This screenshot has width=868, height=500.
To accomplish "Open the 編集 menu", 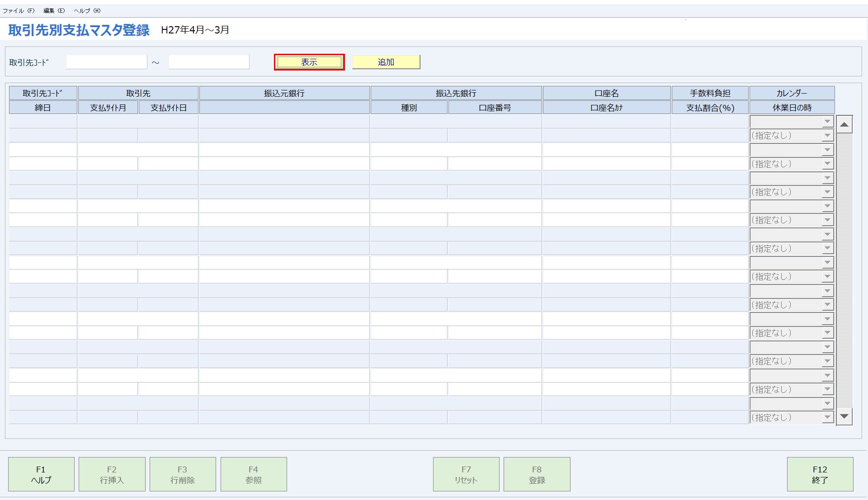I will 54,10.
